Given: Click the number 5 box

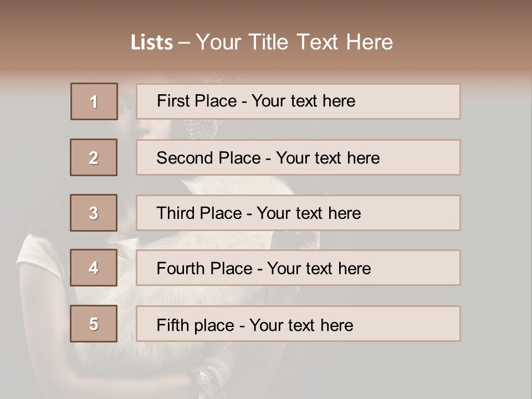Looking at the screenshot, I should pos(94,324).
